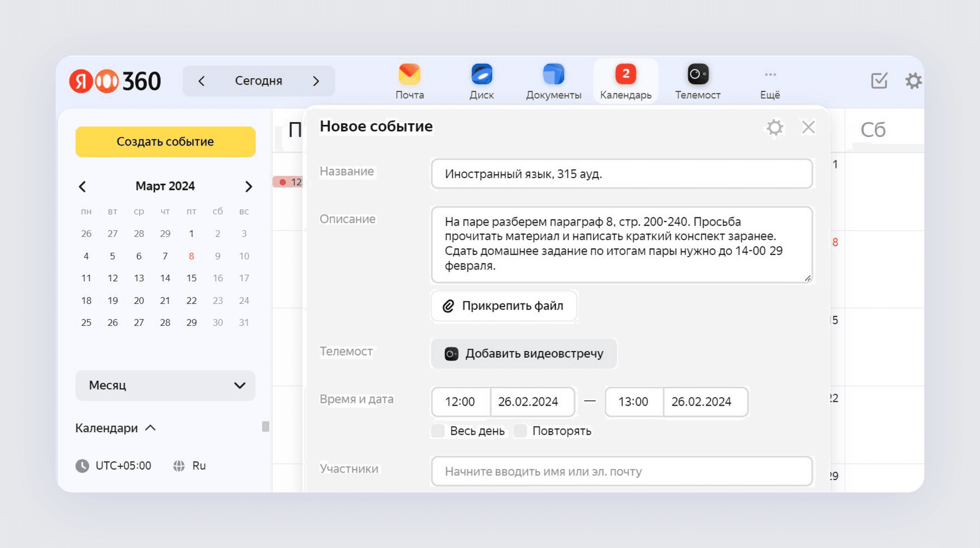Click the Название event title field
Image resolution: width=980 pixels, height=548 pixels.
point(622,174)
